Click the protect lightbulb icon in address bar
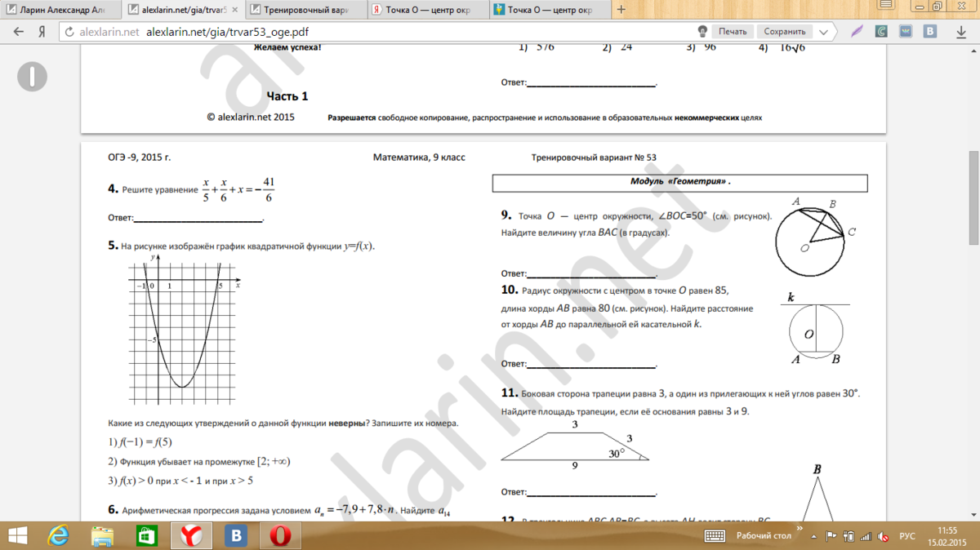Image resolution: width=980 pixels, height=550 pixels. [x=701, y=32]
